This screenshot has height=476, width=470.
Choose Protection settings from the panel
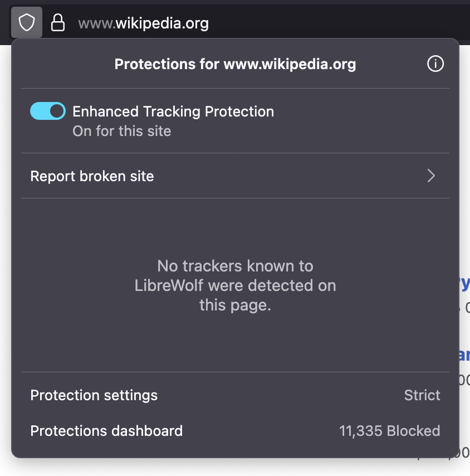point(94,395)
